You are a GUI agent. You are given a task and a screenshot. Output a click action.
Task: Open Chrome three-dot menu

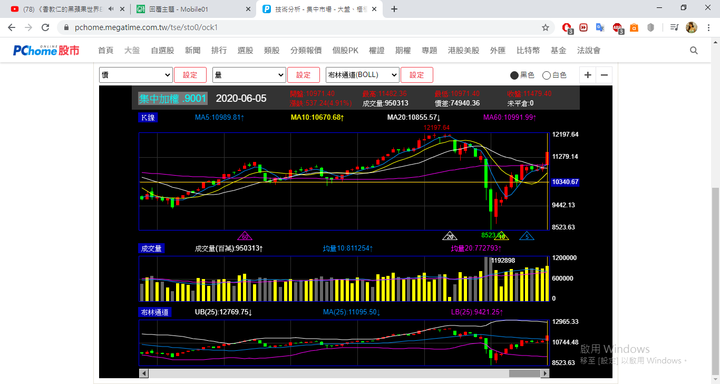click(x=709, y=28)
